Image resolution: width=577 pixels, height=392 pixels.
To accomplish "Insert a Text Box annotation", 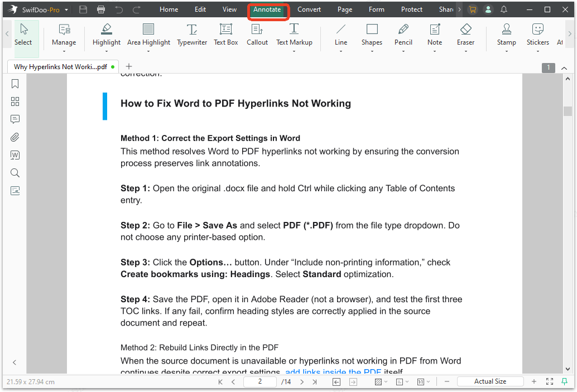I will 226,35.
